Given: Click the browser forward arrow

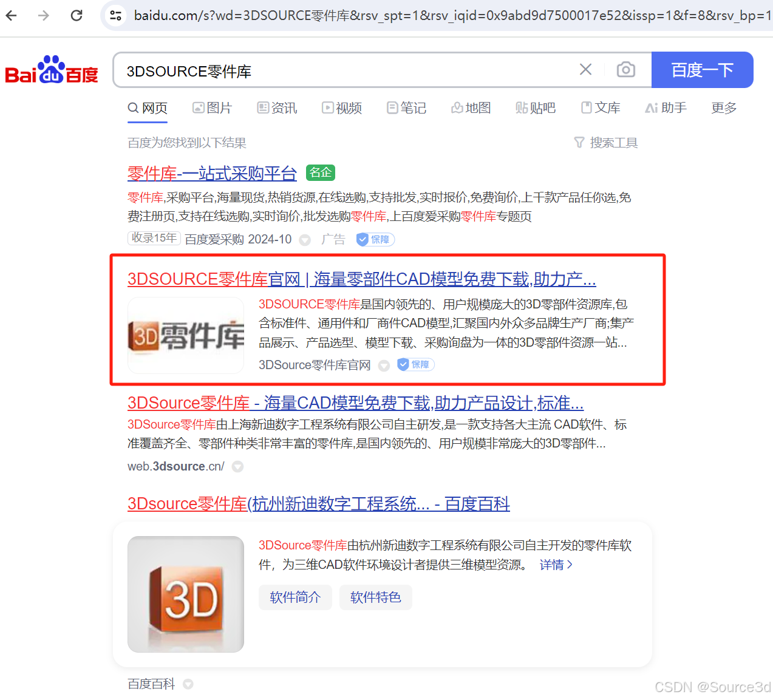Looking at the screenshot, I should (x=44, y=15).
